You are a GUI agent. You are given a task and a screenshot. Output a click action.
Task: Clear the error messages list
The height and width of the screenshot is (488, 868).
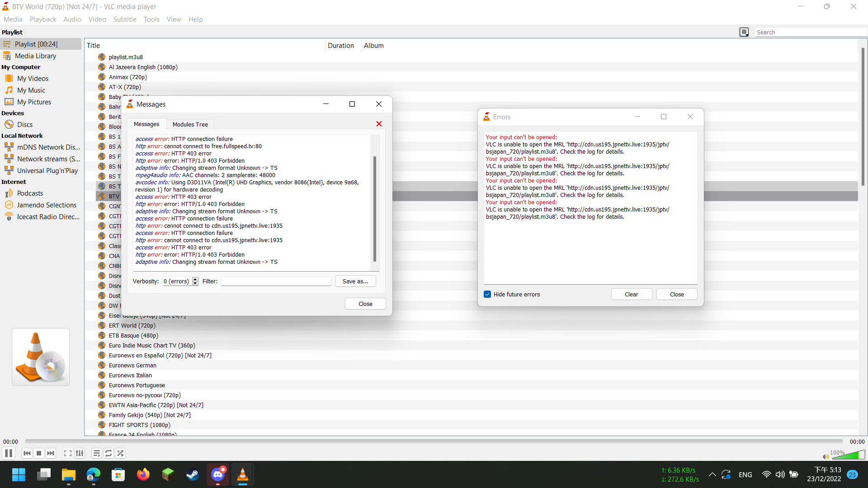point(631,294)
